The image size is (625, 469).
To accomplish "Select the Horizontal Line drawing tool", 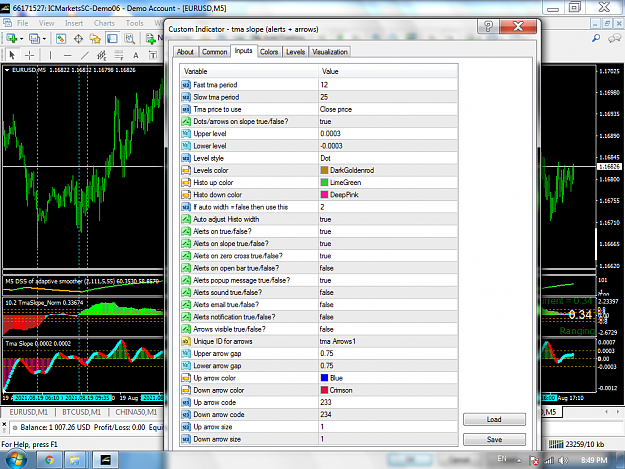I will pos(67,55).
